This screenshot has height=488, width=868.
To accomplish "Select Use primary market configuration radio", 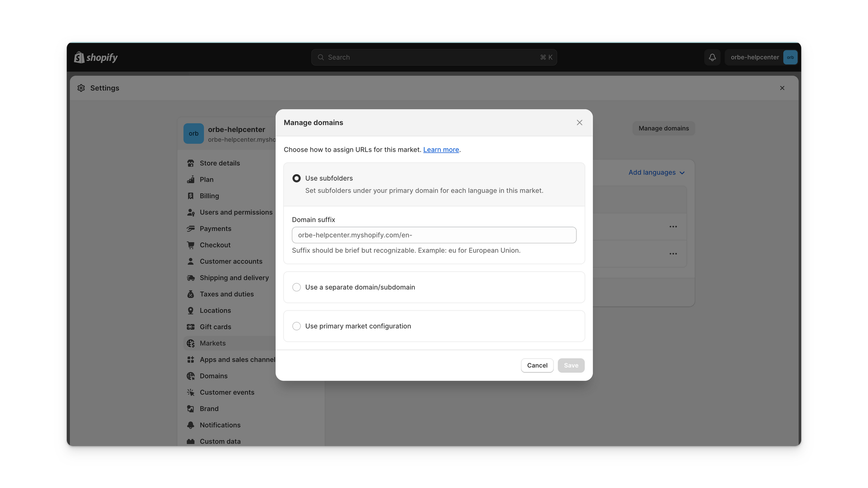I will (x=297, y=326).
